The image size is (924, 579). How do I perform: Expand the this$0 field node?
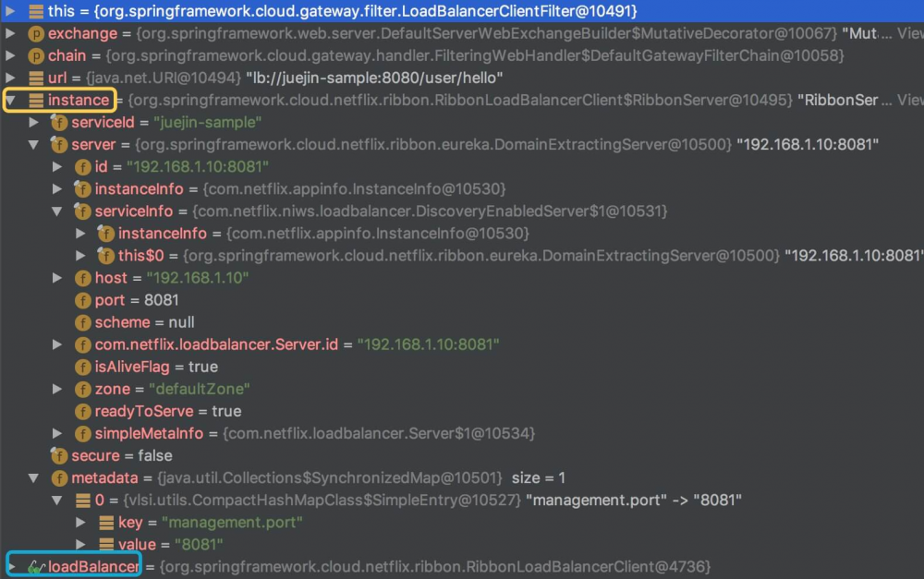(81, 256)
